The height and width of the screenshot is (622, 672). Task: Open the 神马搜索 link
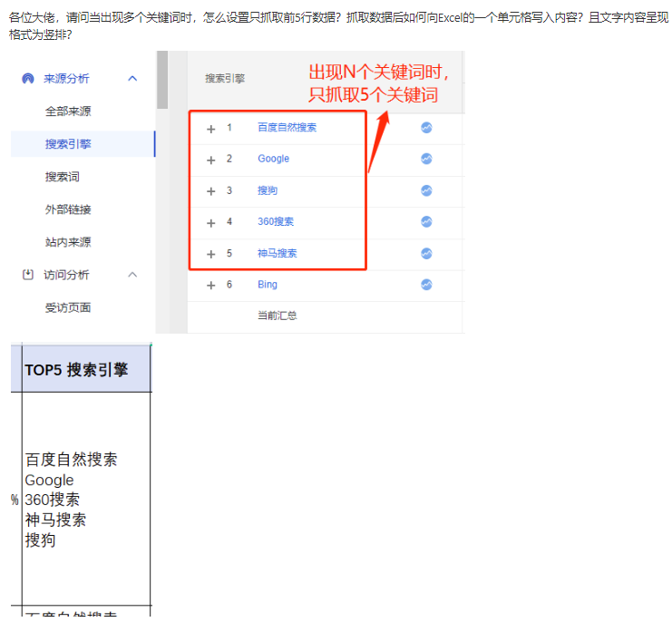(278, 254)
